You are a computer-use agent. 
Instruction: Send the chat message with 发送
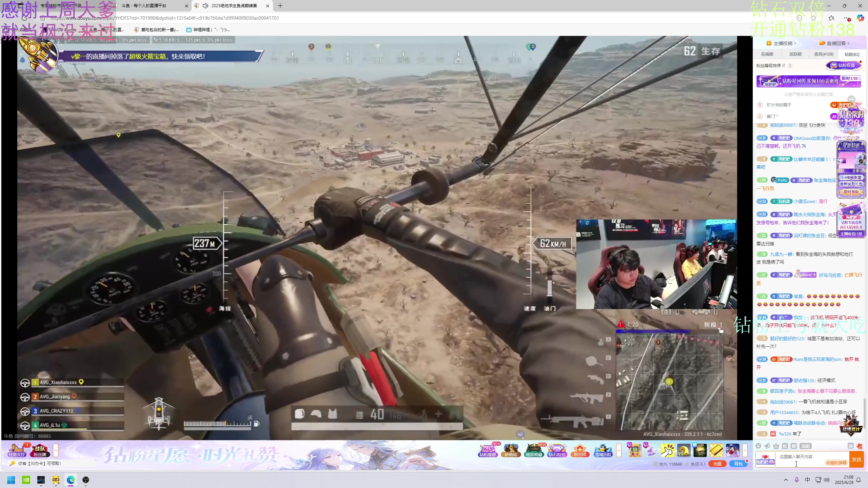(856, 460)
